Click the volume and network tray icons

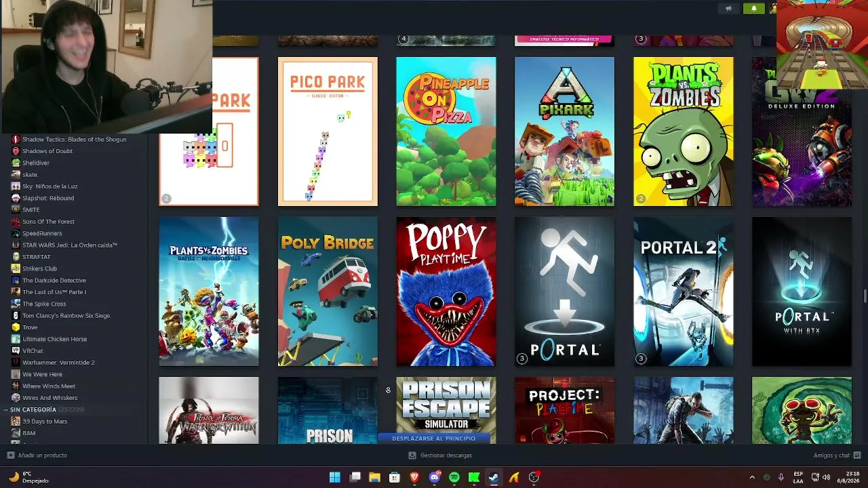pyautogui.click(x=821, y=477)
